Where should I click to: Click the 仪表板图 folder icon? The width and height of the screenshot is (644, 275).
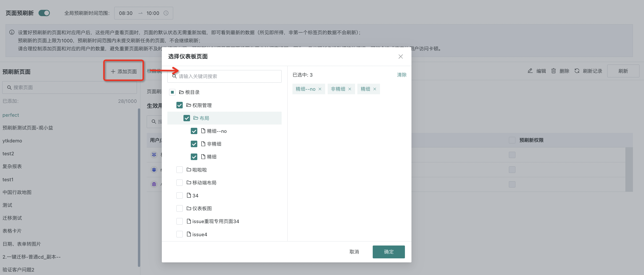point(189,208)
